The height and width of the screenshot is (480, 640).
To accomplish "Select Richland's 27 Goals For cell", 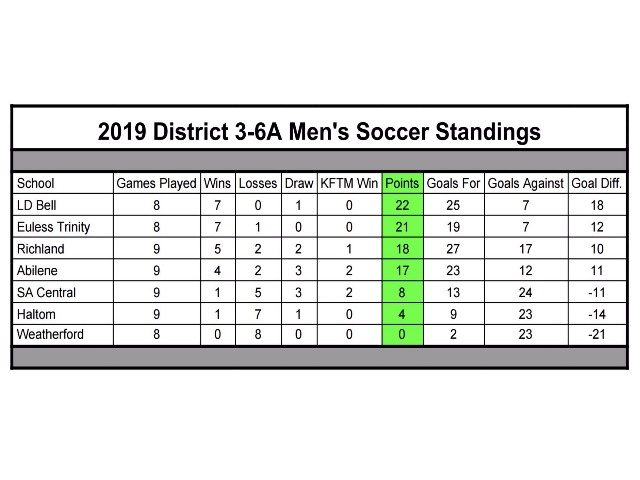I will click(453, 248).
